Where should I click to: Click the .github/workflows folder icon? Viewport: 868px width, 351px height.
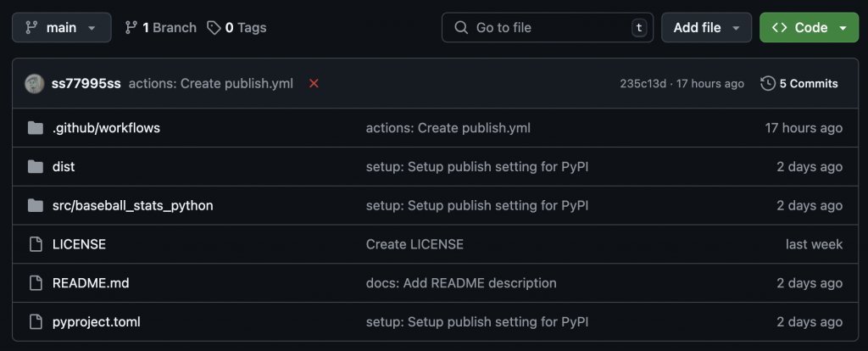click(35, 128)
